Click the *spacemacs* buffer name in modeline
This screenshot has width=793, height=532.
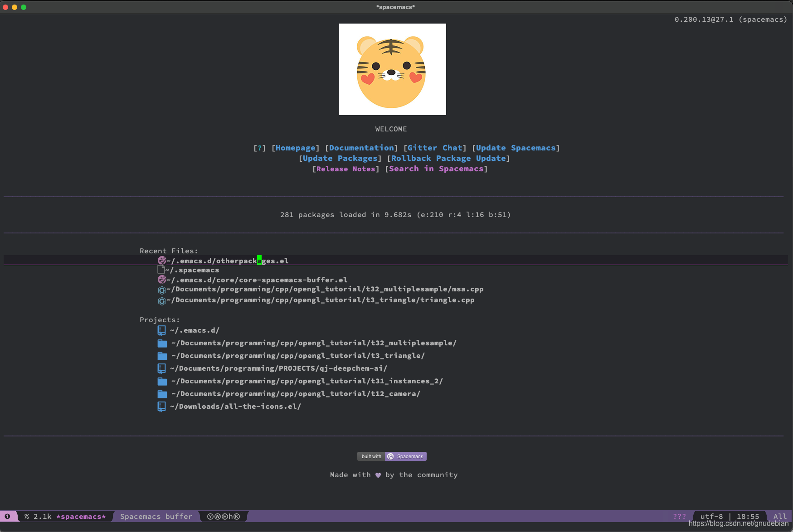coord(81,517)
